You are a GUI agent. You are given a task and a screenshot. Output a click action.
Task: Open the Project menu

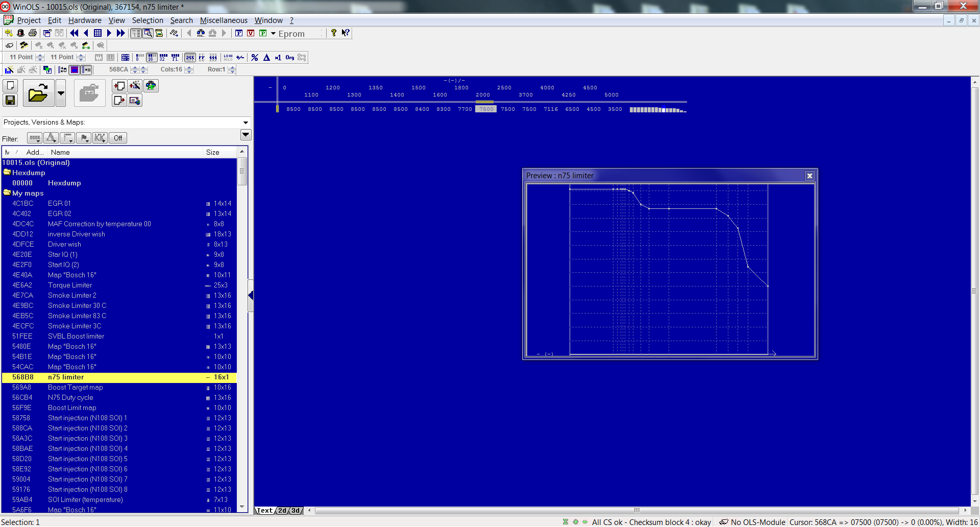point(29,20)
